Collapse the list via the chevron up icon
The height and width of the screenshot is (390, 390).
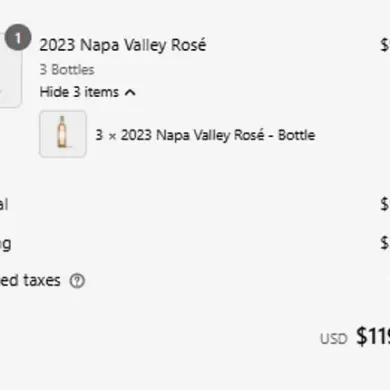pyautogui.click(x=130, y=92)
